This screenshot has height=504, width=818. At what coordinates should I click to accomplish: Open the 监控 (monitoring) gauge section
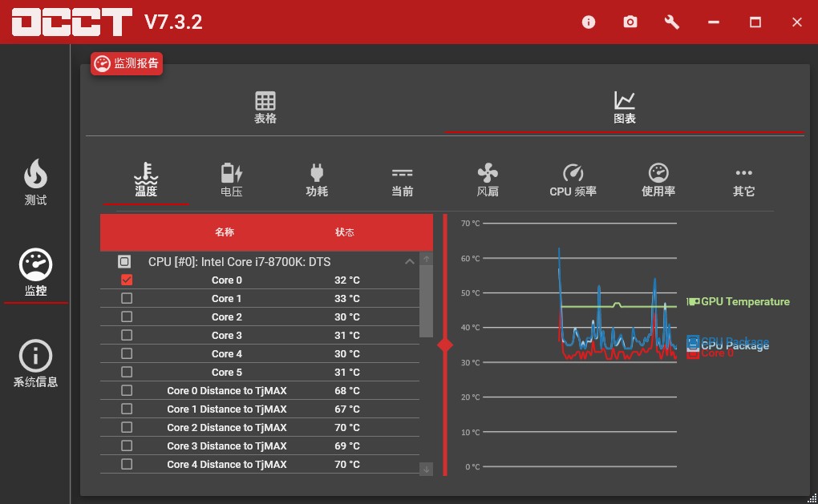click(35, 272)
